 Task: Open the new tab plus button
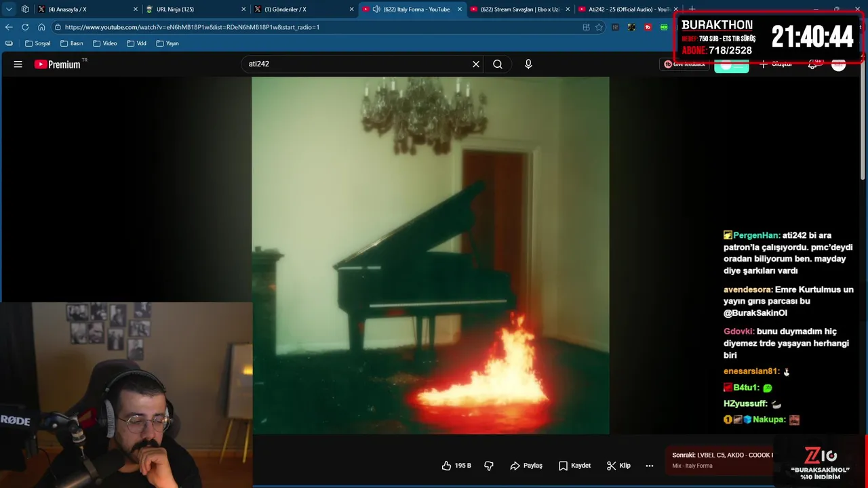692,9
